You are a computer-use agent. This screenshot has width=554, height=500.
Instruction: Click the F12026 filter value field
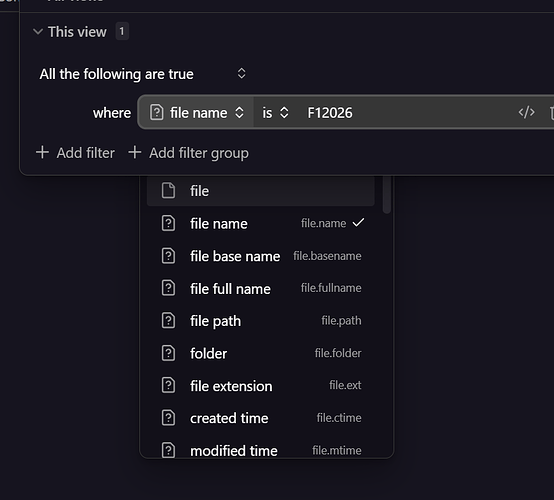click(x=406, y=113)
